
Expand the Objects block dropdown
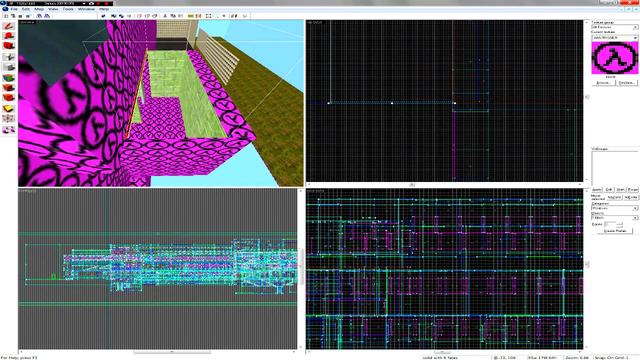pos(635,218)
